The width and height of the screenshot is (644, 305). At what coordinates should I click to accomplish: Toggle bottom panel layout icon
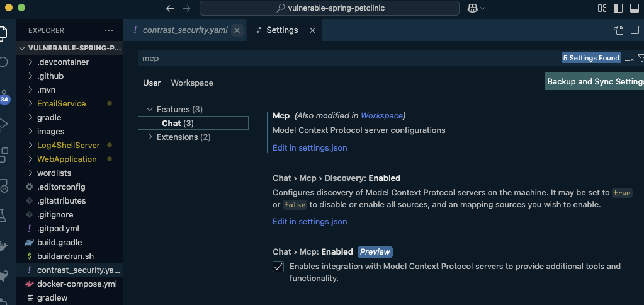(x=634, y=8)
